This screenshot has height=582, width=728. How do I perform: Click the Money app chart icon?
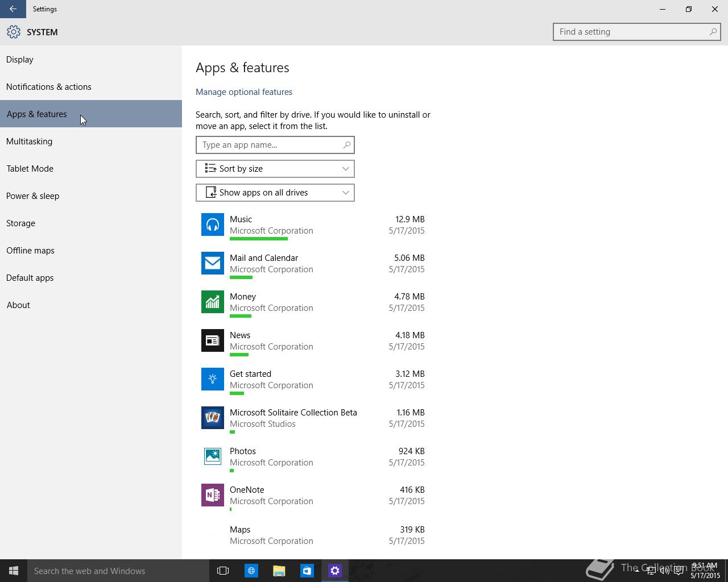pos(213,302)
